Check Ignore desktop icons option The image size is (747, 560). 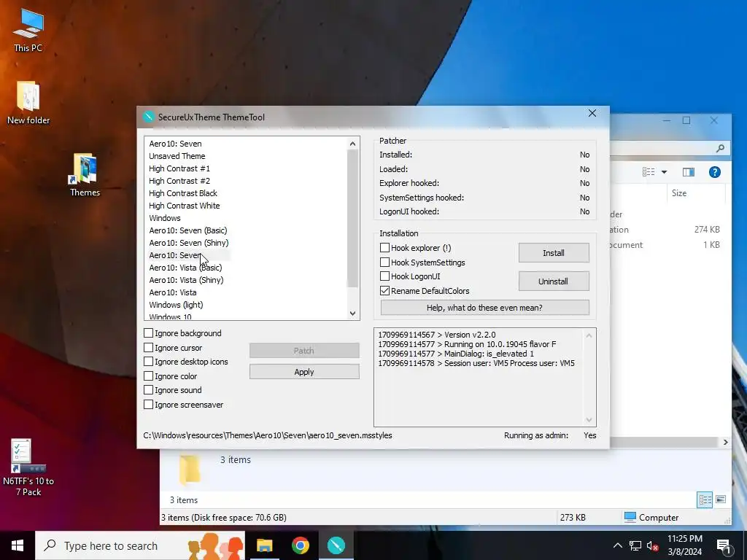[x=149, y=362]
